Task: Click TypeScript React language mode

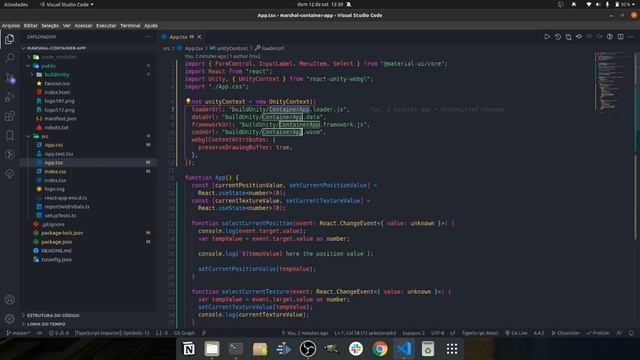Action: (480, 333)
